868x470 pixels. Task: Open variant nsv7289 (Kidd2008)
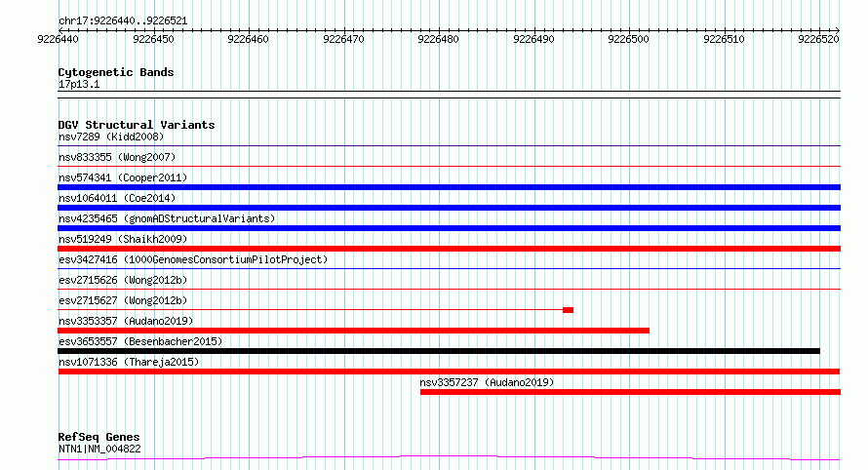pyautogui.click(x=111, y=137)
